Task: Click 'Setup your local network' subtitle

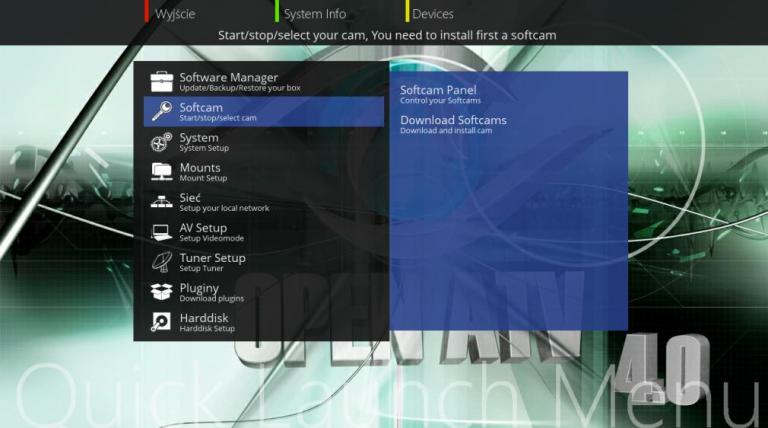Action: 224,208
